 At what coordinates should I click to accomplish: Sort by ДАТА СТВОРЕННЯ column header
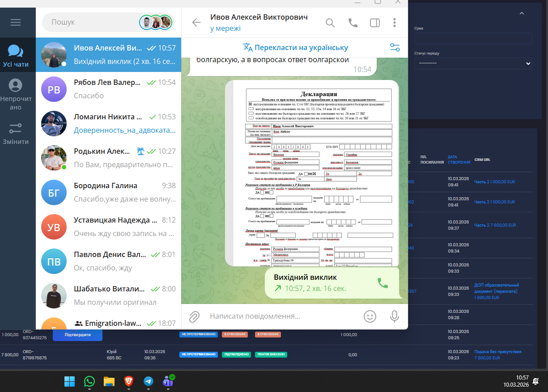(459, 160)
